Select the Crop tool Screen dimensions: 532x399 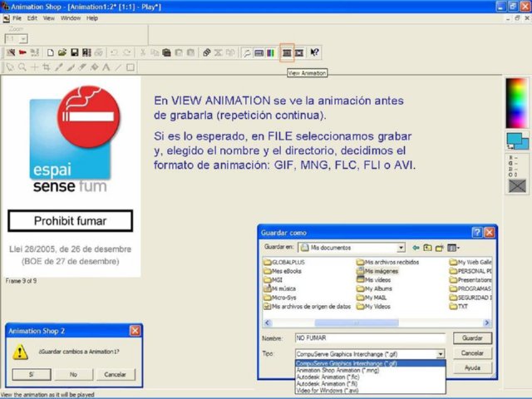(x=47, y=67)
